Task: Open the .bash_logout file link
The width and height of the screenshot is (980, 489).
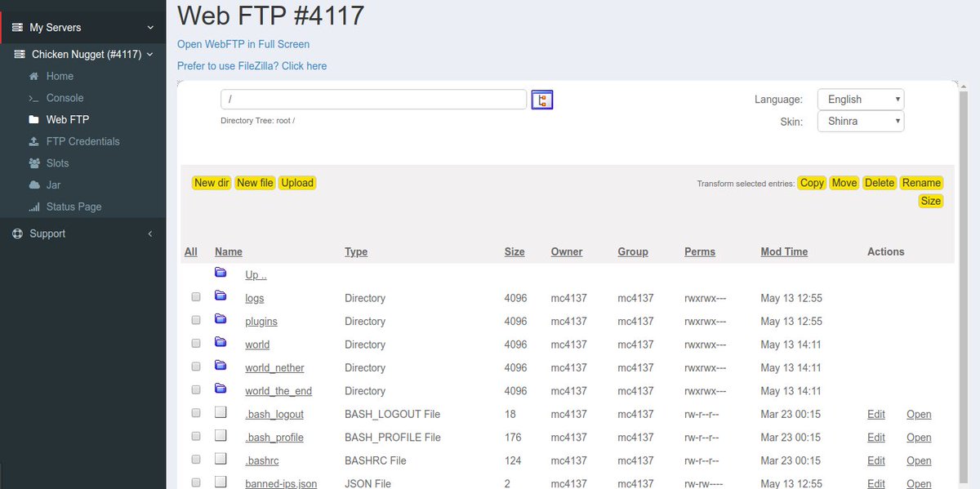Action: coord(919,414)
